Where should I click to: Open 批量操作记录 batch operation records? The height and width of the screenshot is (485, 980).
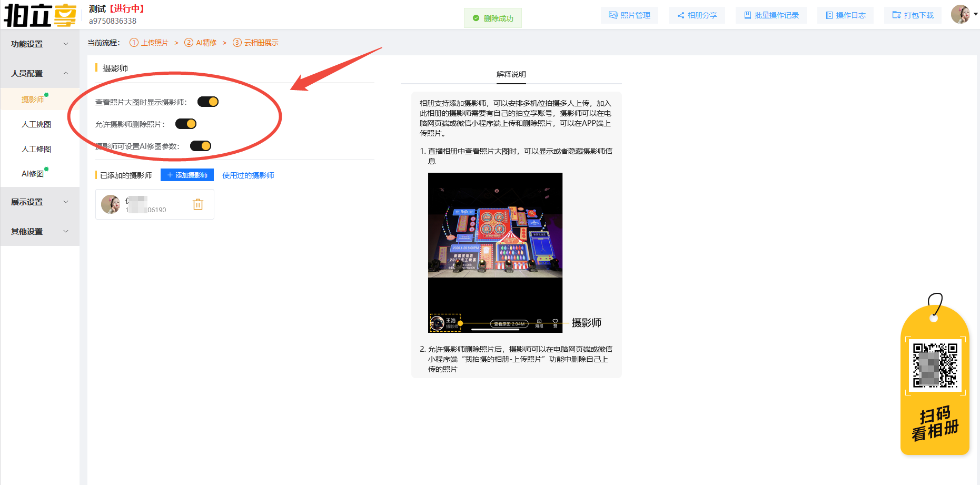click(x=771, y=15)
